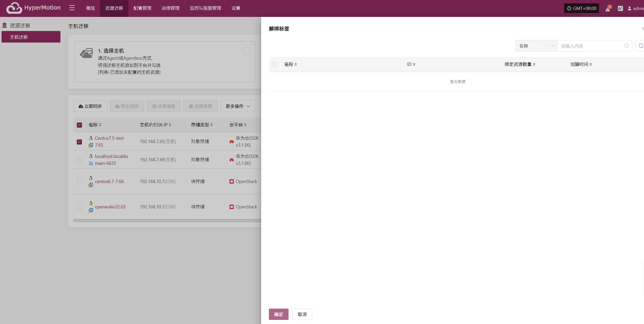644x324 pixels.
Task: Check the localhost.localdomain row checkbox
Action: coord(79,160)
